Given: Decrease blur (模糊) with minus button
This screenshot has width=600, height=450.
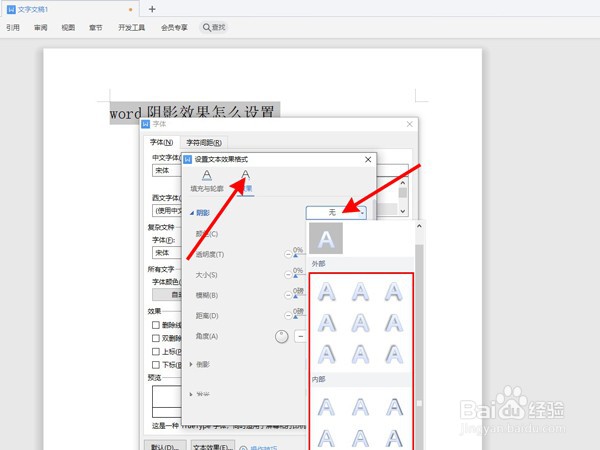Looking at the screenshot, I should [288, 295].
